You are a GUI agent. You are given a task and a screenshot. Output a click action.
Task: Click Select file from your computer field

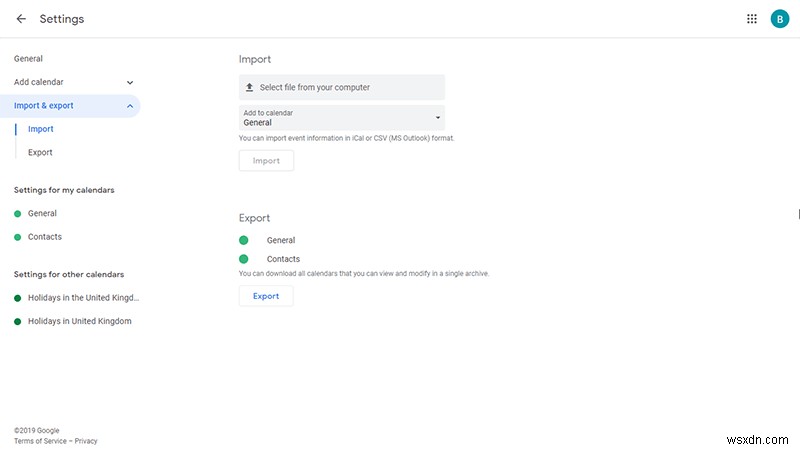click(342, 88)
